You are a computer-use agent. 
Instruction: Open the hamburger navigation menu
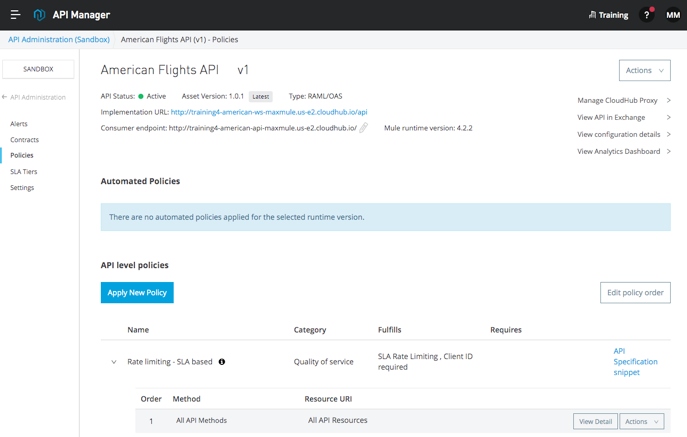pos(15,14)
